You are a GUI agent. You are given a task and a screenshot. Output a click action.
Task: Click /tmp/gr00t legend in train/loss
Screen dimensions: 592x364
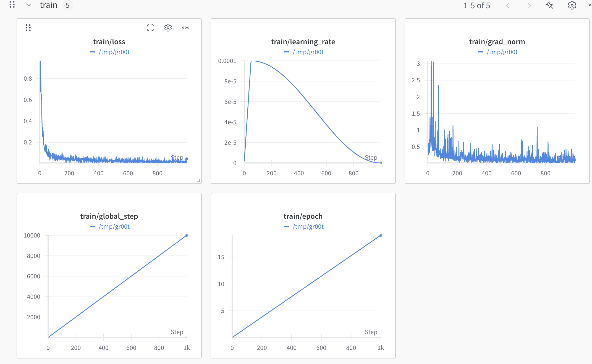coord(114,52)
